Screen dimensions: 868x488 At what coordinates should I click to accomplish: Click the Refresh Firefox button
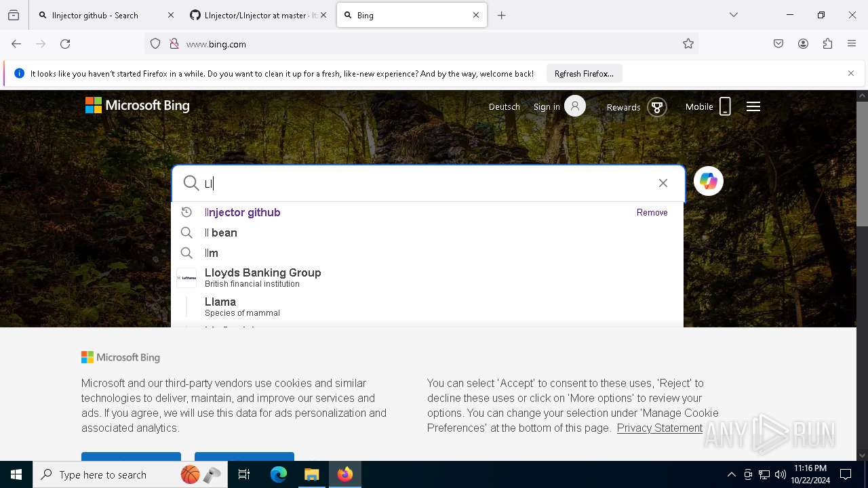coord(584,73)
